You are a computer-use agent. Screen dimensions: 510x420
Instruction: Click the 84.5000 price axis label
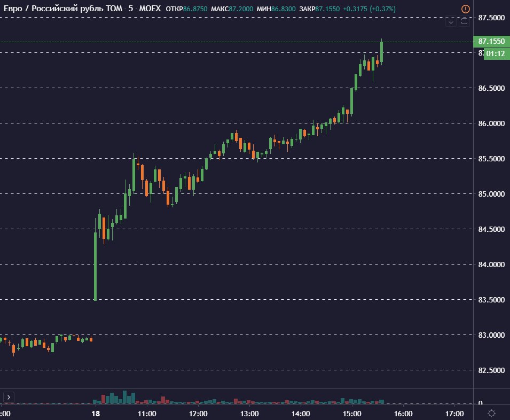point(491,229)
